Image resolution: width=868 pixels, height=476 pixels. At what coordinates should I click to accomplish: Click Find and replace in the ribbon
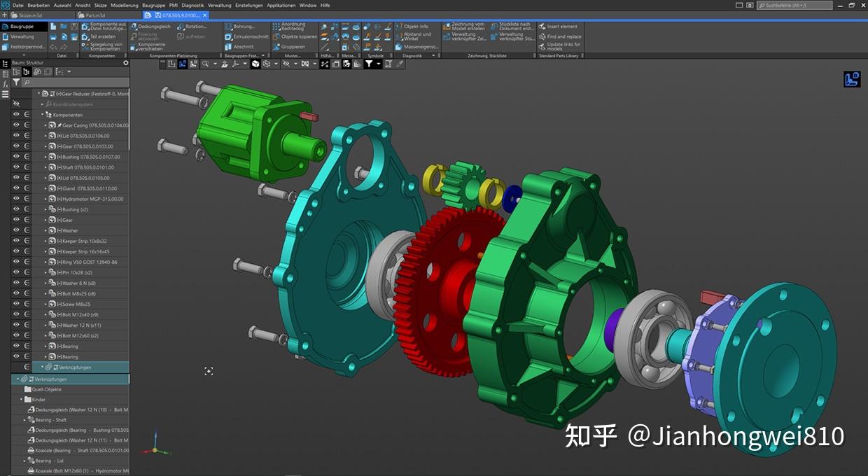point(560,36)
